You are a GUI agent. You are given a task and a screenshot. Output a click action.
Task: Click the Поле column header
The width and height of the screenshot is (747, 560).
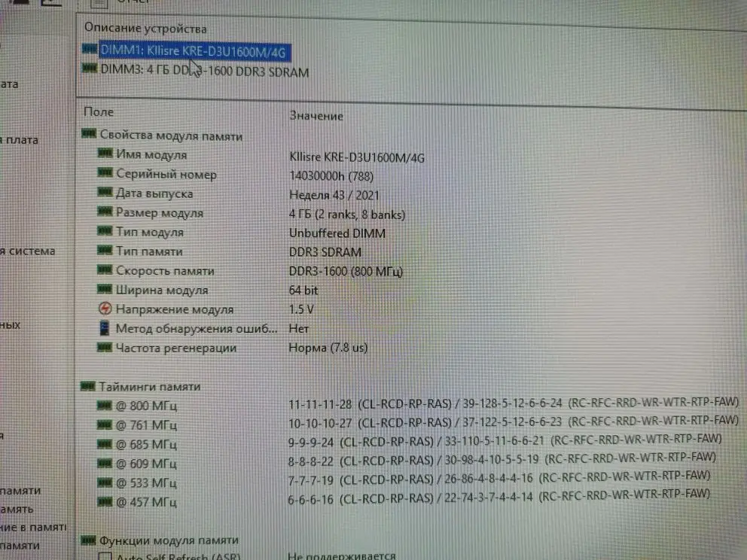click(99, 112)
